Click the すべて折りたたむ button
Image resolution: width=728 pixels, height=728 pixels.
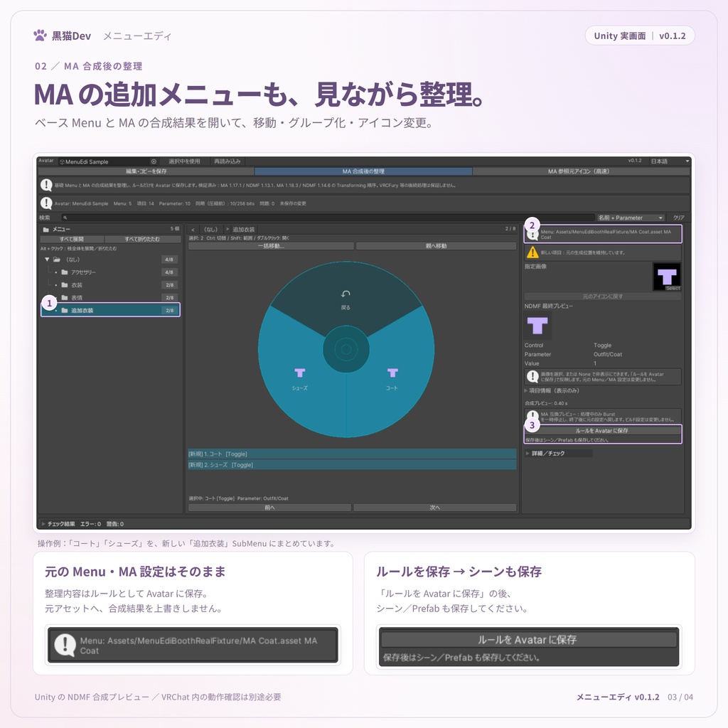pyautogui.click(x=142, y=239)
